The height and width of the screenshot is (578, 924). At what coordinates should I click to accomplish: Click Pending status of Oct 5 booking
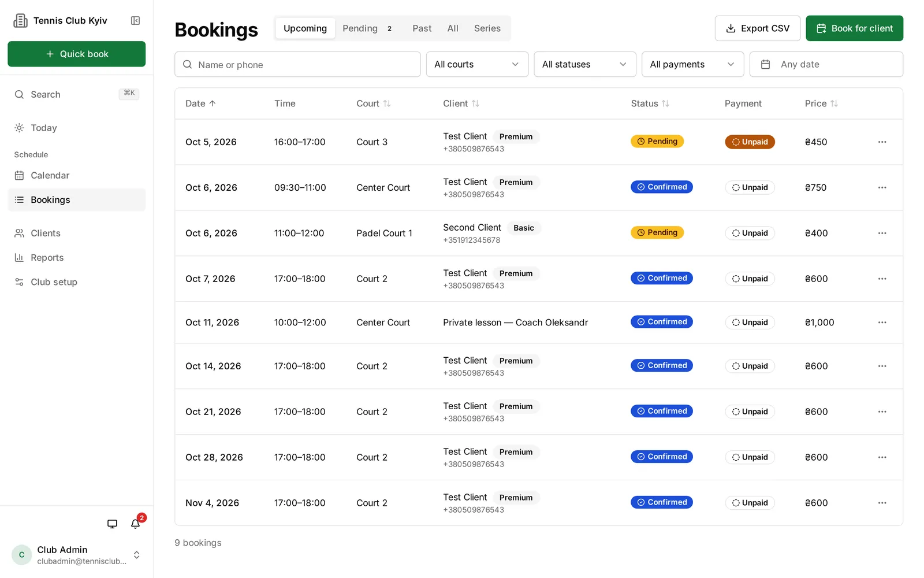[657, 142]
